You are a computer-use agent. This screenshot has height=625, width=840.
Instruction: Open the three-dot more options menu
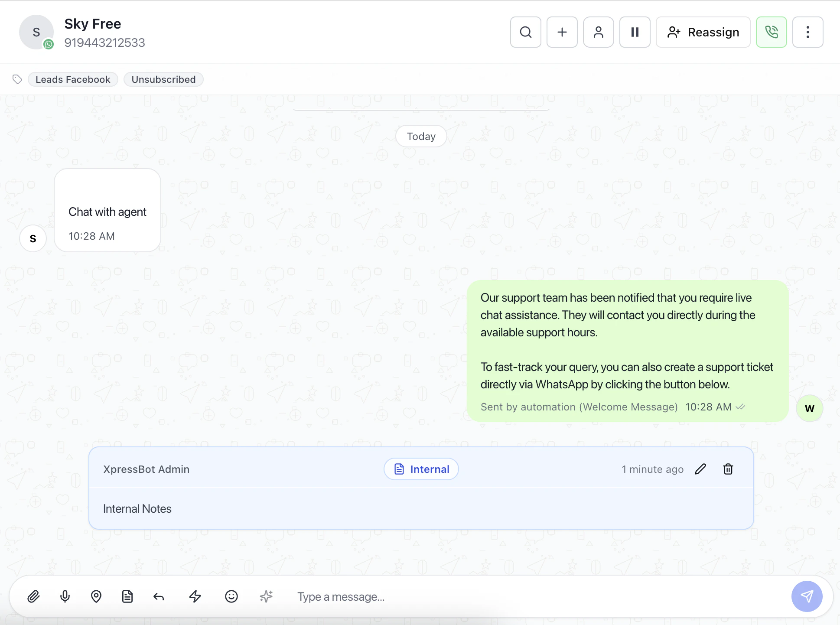tap(807, 32)
